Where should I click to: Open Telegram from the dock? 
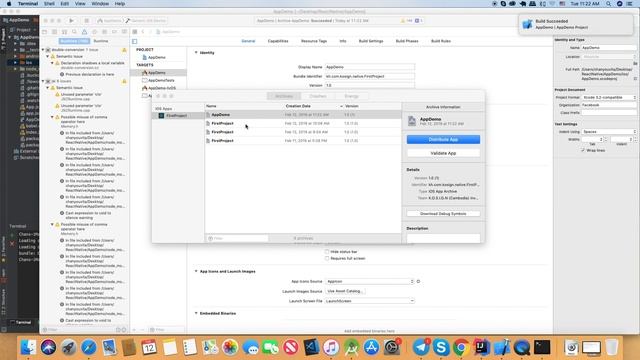(x=421, y=347)
